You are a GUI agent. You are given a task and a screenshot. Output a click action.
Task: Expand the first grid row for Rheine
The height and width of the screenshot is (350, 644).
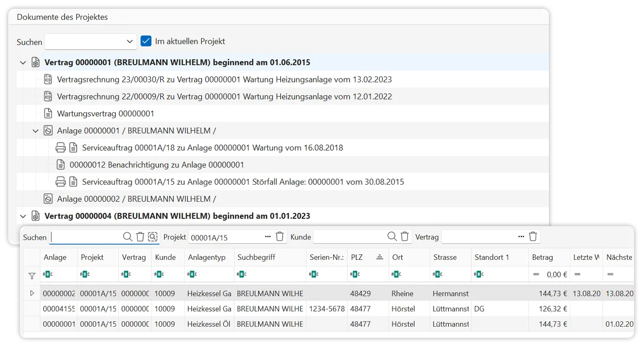pos(32,294)
